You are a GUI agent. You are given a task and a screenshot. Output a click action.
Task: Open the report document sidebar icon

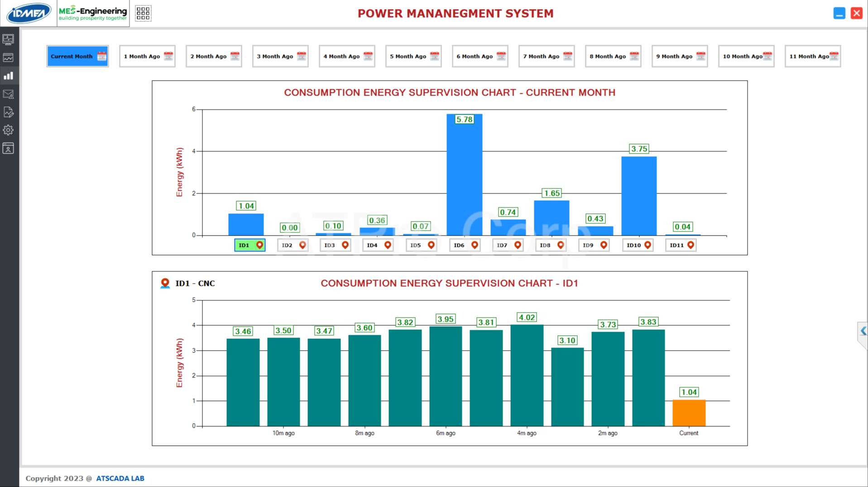click(x=8, y=112)
